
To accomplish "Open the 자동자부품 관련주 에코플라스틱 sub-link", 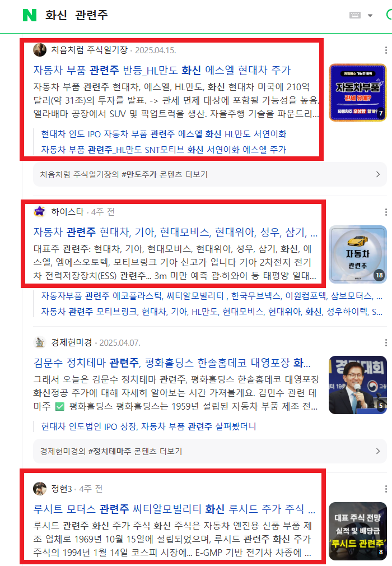I will point(212,296).
